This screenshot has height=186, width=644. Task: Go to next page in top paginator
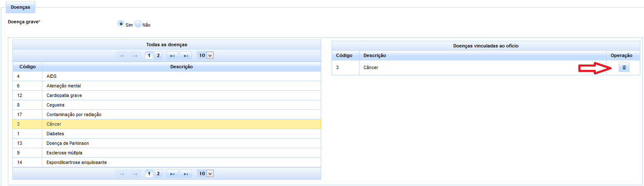tap(172, 55)
